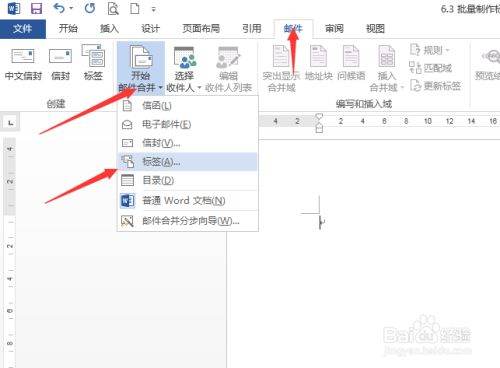Image resolution: width=500 pixels, height=368 pixels.
Task: Click 突出显示合并域 button
Action: pos(281,69)
